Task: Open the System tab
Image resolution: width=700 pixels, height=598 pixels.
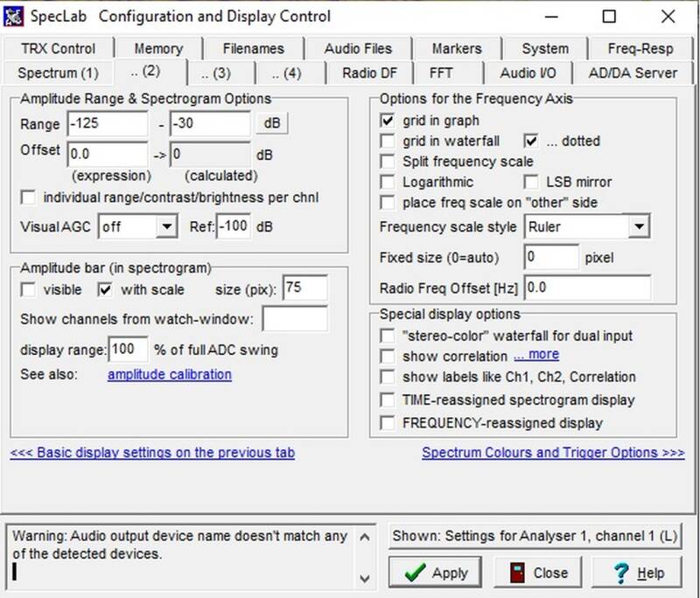Action: pyautogui.click(x=545, y=48)
